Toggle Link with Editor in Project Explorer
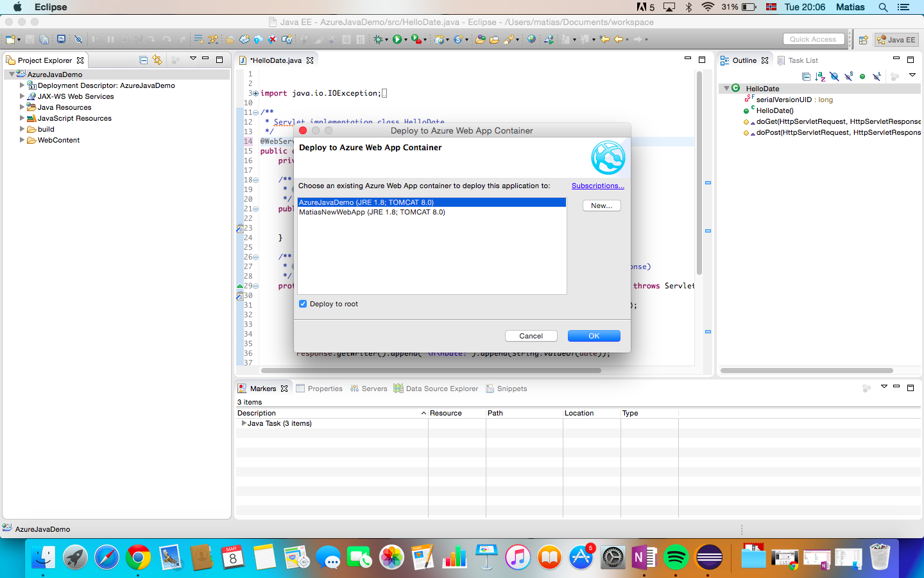The width and height of the screenshot is (924, 578). 157,60
